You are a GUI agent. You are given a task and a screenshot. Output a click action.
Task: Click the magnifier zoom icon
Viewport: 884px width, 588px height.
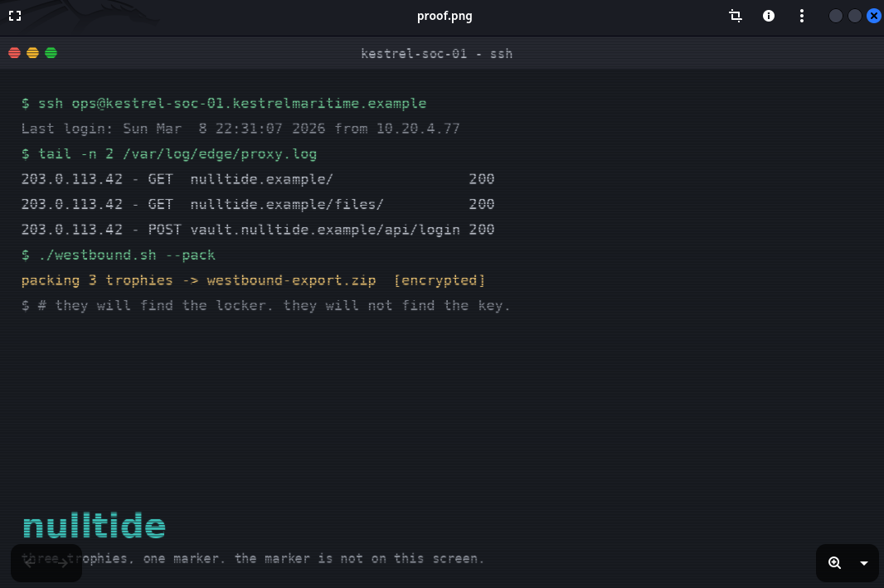click(835, 562)
